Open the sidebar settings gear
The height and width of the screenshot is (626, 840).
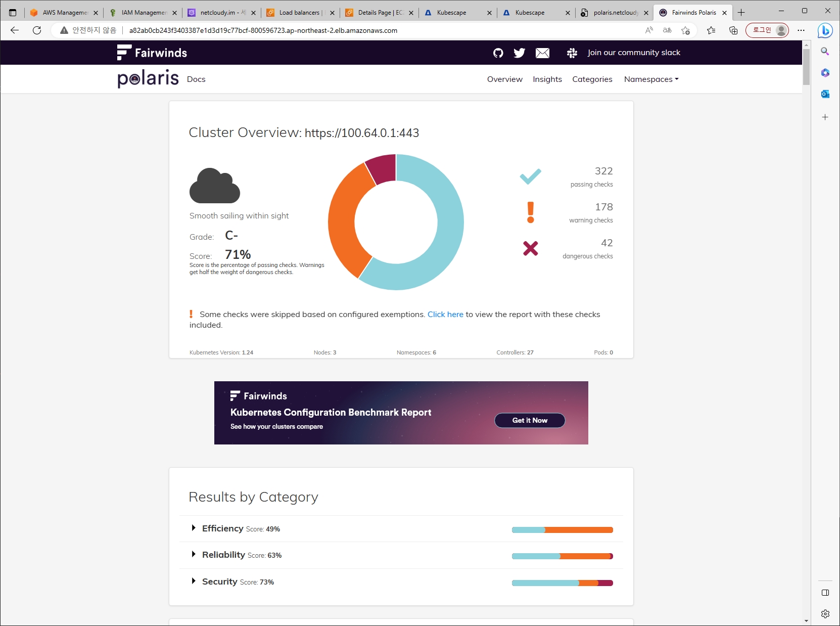(x=825, y=614)
